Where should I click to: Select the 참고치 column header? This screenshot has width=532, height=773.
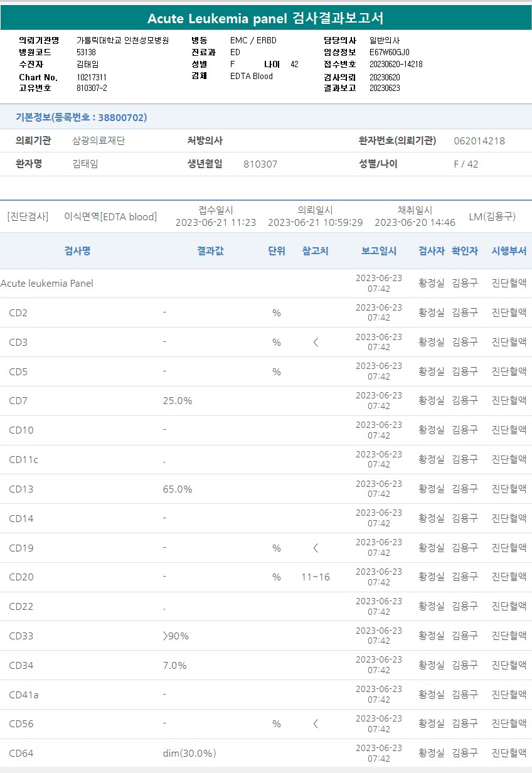click(315, 251)
